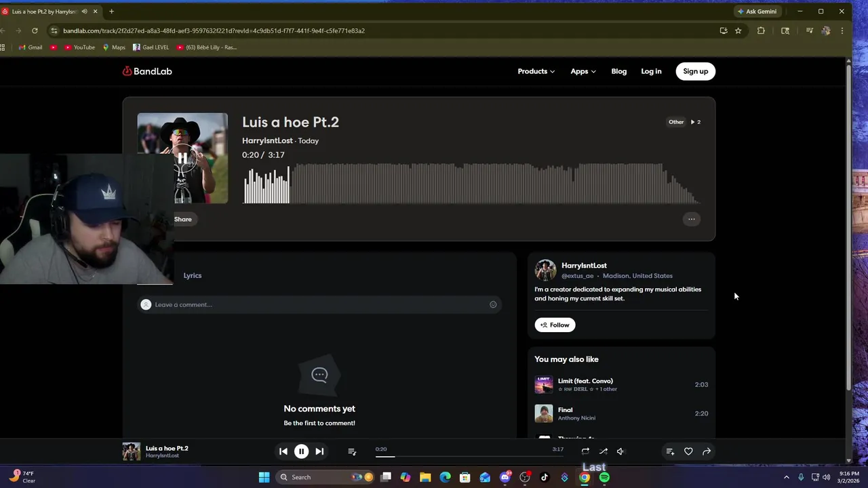Seek within the track waveform
The image size is (868, 488).
click(471, 183)
